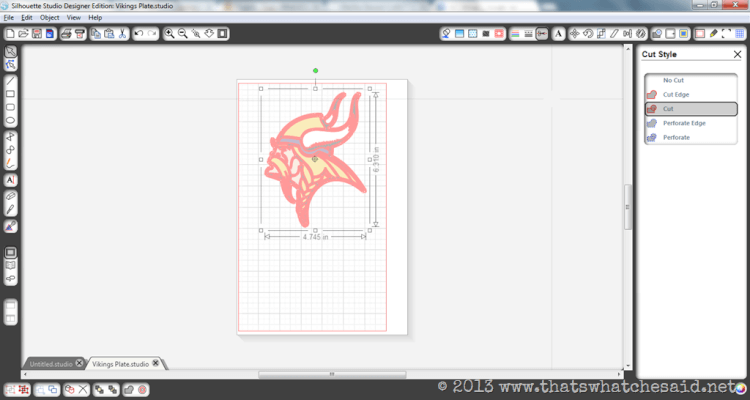
Task: Save to SD card with the blue card icon
Action: tap(49, 33)
